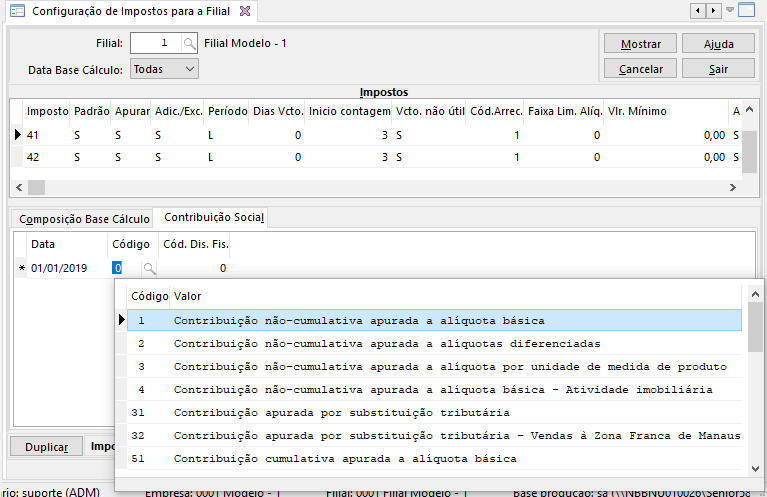Open the tab list dropdown triangle
Viewport: 767px width, 497px height.
click(730, 10)
